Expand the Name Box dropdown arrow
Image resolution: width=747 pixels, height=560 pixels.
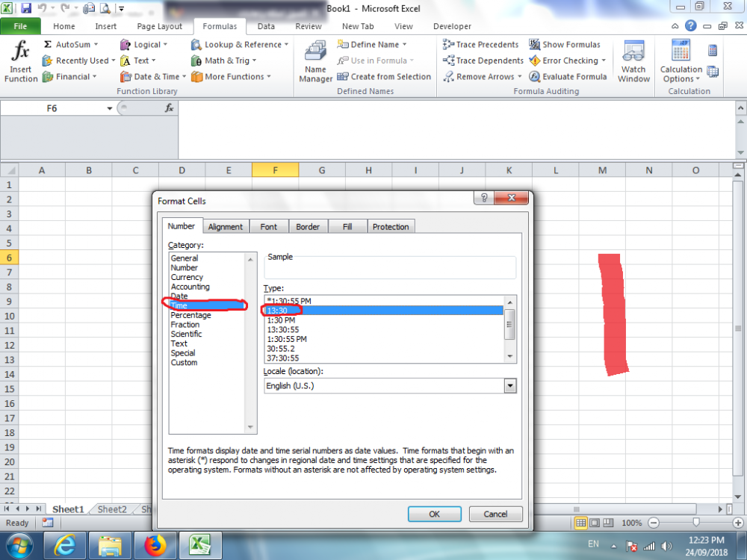(x=110, y=108)
